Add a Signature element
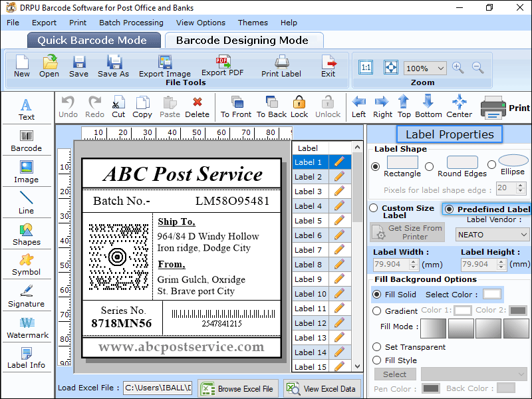The height and width of the screenshot is (399, 532). [26, 296]
